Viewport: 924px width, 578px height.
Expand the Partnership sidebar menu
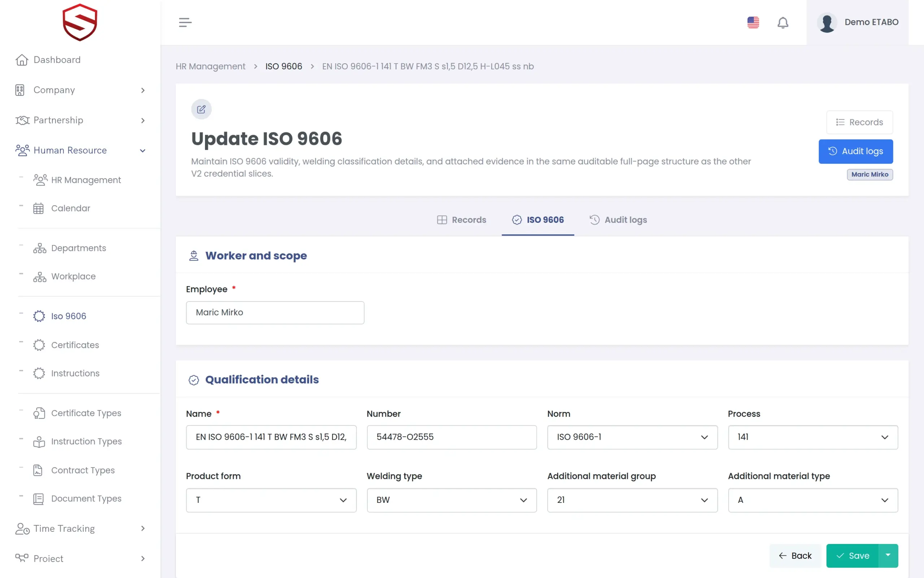click(80, 120)
